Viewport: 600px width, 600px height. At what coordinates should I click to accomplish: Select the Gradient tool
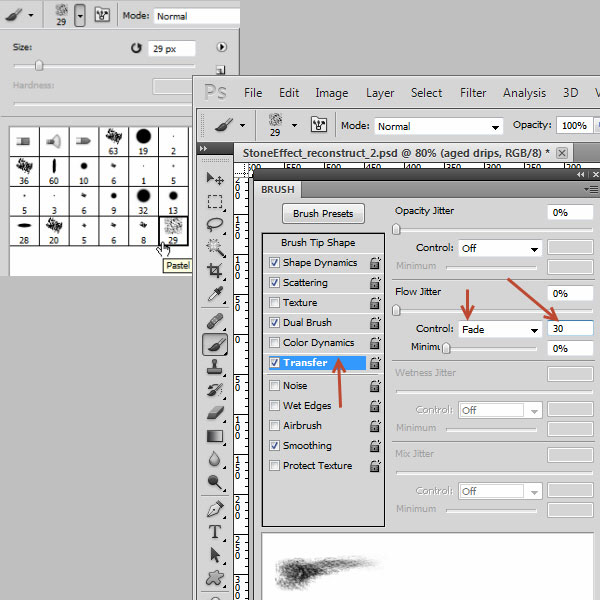click(215, 436)
